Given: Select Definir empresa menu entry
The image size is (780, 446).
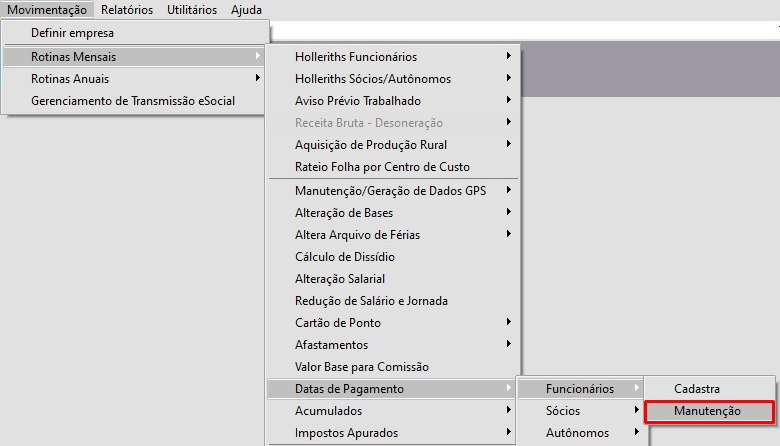Looking at the screenshot, I should click(x=72, y=33).
